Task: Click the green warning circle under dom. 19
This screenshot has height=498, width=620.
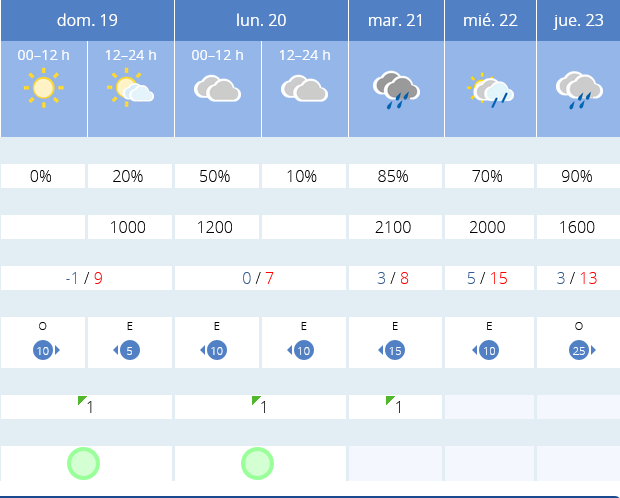Action: point(83,464)
